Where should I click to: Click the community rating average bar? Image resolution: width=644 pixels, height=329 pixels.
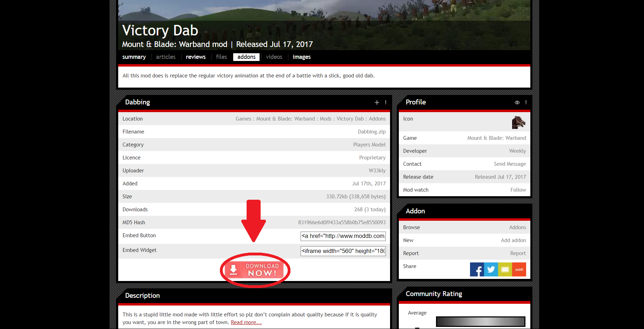(x=481, y=322)
